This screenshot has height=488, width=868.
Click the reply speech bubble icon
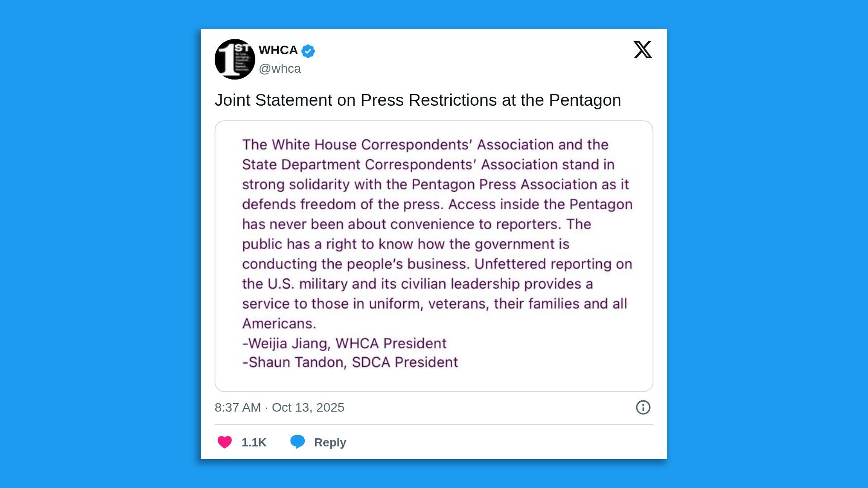point(297,442)
